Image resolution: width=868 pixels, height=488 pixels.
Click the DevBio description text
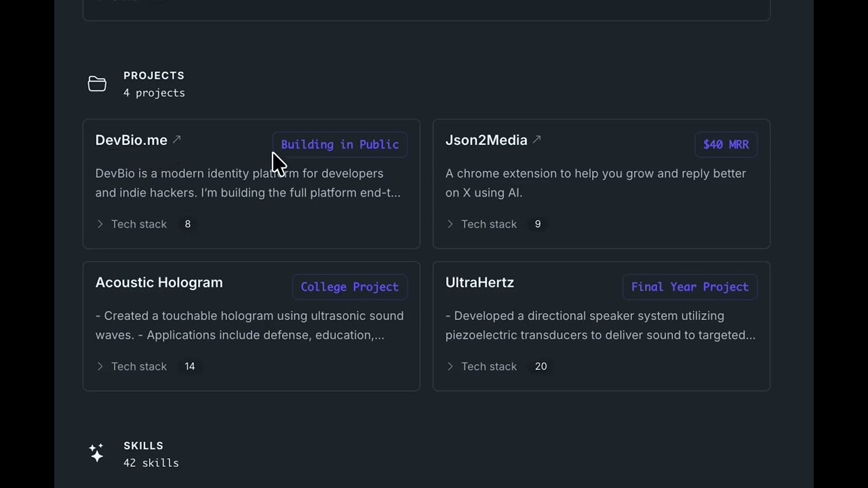(x=248, y=183)
